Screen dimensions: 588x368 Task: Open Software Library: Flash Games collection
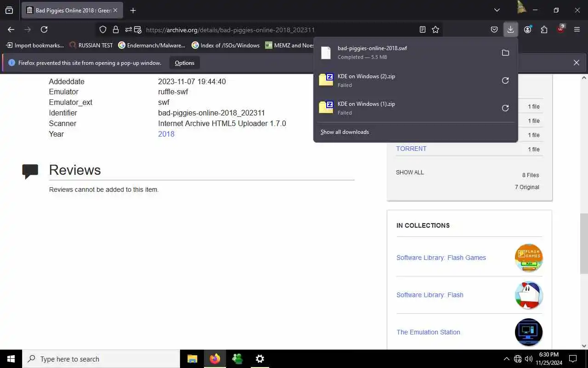tap(441, 258)
